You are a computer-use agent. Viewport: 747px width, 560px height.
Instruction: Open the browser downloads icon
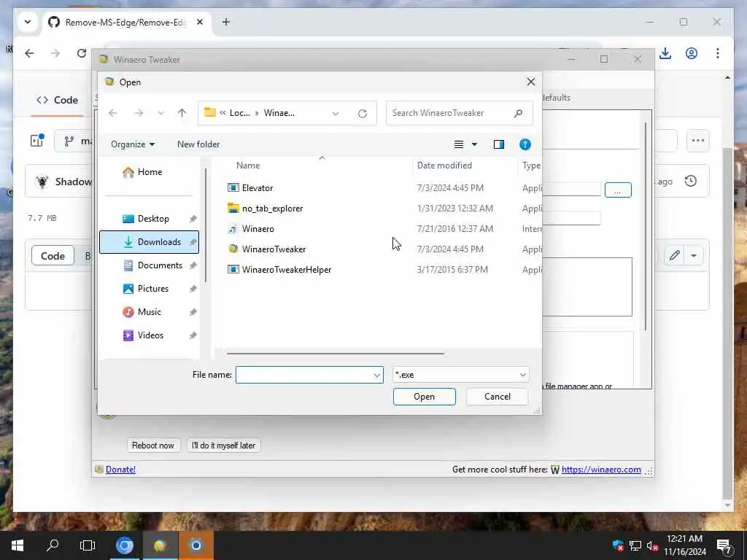click(665, 53)
